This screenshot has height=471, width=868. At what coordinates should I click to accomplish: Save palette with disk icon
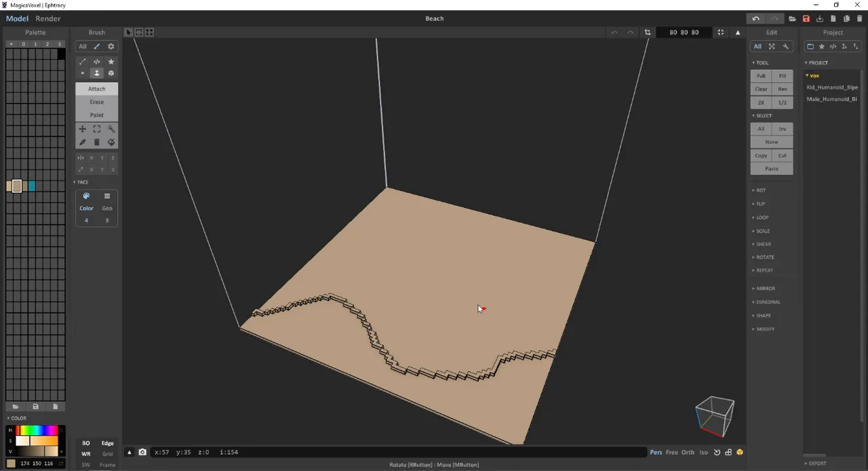click(36, 407)
